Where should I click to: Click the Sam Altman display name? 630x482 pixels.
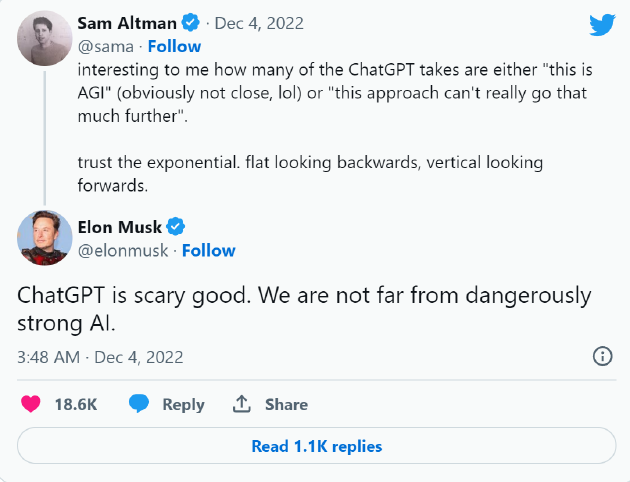(x=128, y=23)
